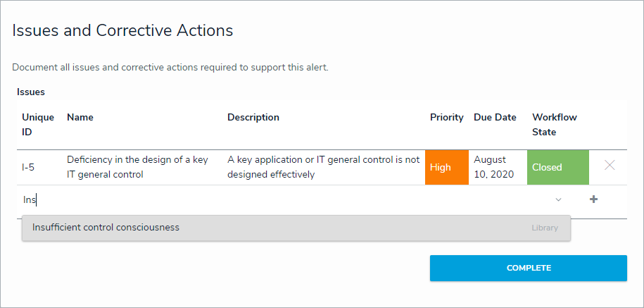Viewport: 644px width, 308px height.
Task: Click the Due Date column header
Action: 495,118
